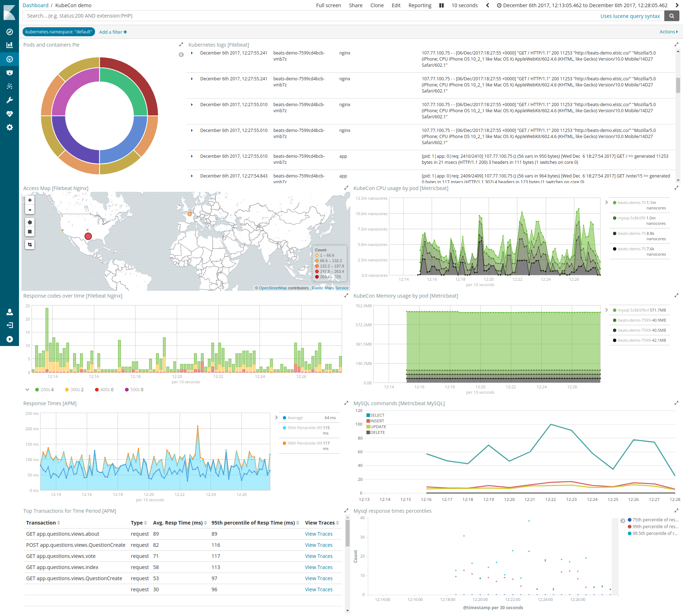
Task: Toggle the Mysql percentiles legend arrow
Action: click(623, 521)
